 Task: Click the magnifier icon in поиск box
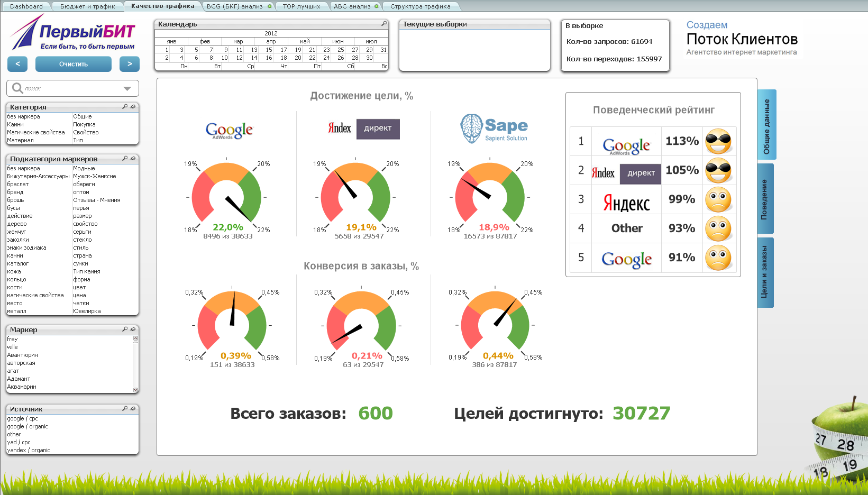click(x=17, y=88)
